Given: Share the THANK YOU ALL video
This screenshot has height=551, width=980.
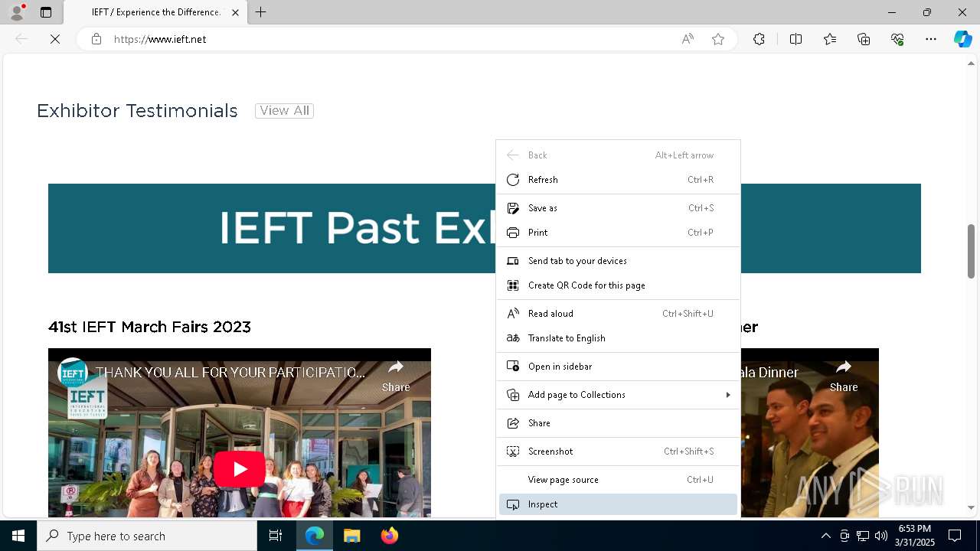Looking at the screenshot, I should point(395,375).
